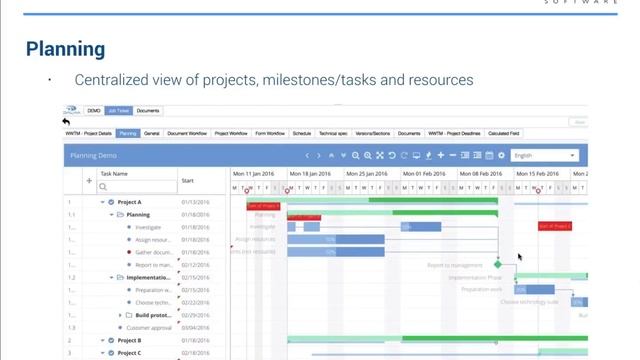
Task: Click start date 02/22/2016 for Choose techn...
Action: pyautogui.click(x=196, y=303)
